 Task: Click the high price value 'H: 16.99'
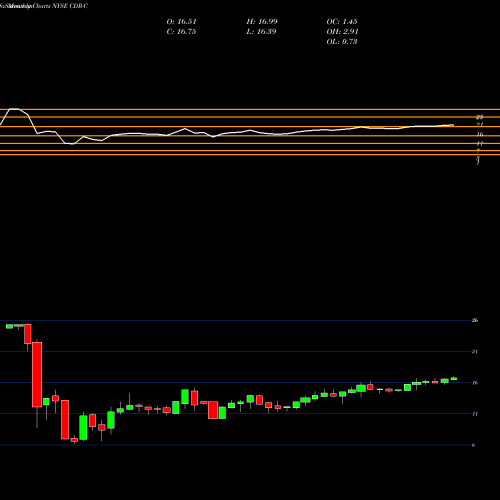coord(262,22)
